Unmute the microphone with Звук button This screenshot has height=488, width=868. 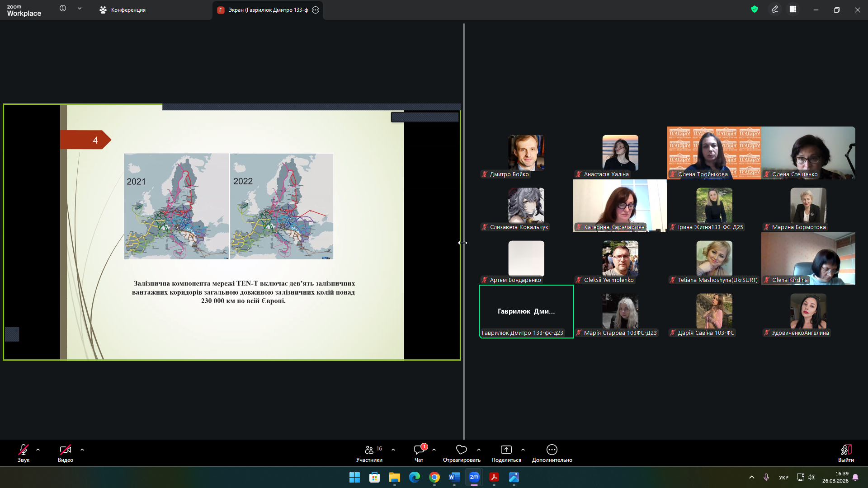click(x=24, y=450)
